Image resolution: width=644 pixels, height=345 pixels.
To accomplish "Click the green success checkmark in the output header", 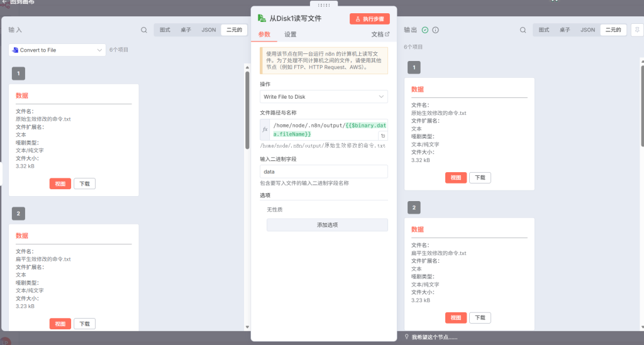I will tap(425, 30).
